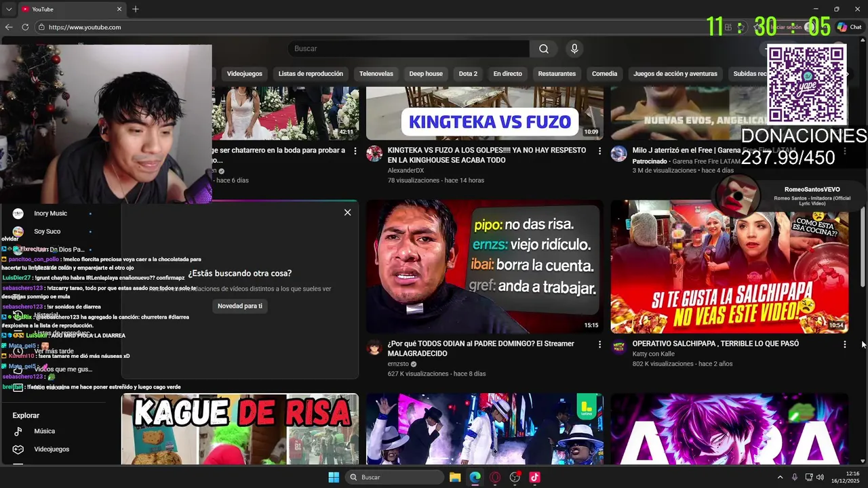This screenshot has width=868, height=488.
Task: Open Salchipapa operativo video thumbnail
Action: (730, 266)
